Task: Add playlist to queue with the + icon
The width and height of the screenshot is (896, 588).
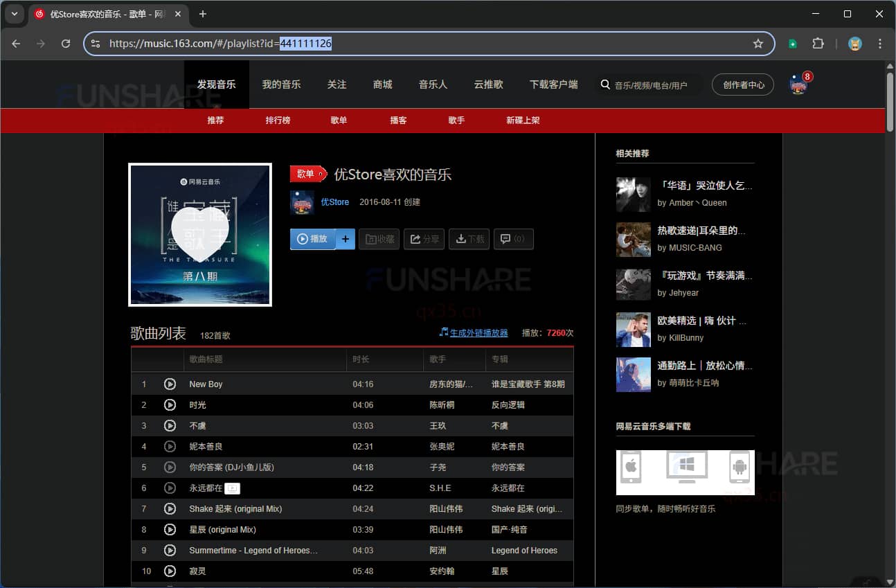Action: pos(345,238)
